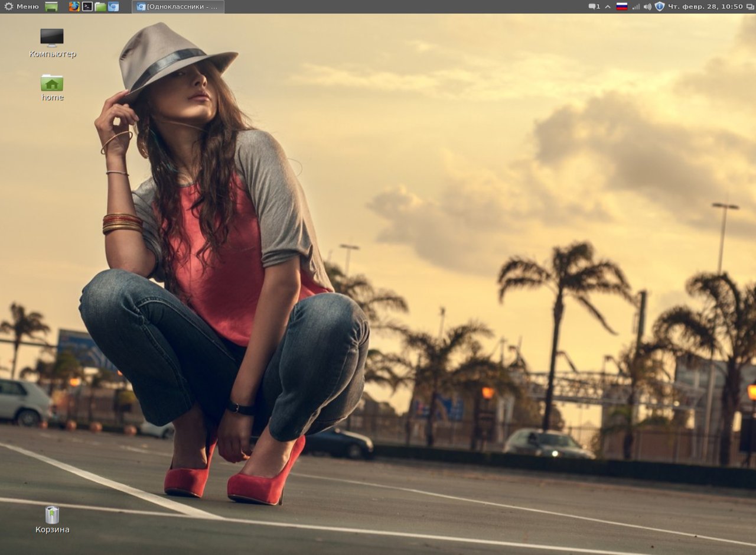Open the sound volume applet
Image resolution: width=756 pixels, height=555 pixels.
[x=647, y=7]
